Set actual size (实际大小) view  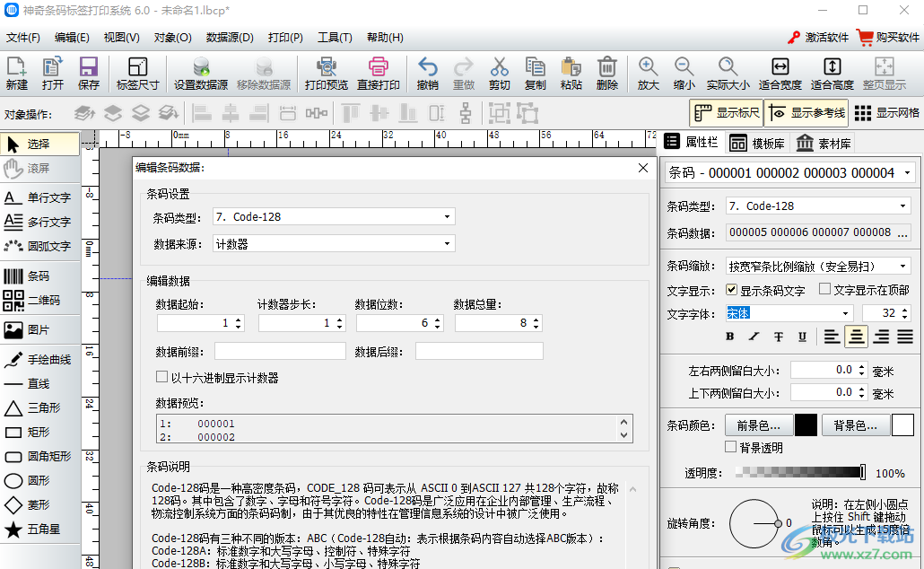point(728,73)
